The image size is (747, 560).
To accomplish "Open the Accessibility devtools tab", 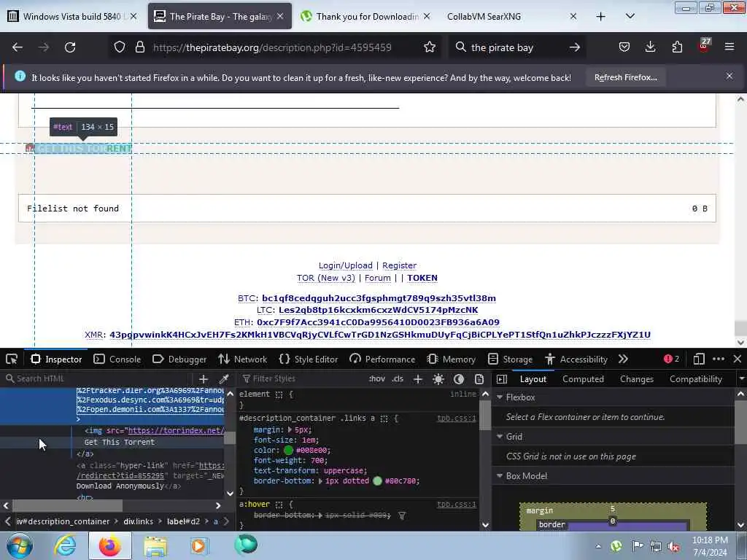I will pyautogui.click(x=576, y=359).
